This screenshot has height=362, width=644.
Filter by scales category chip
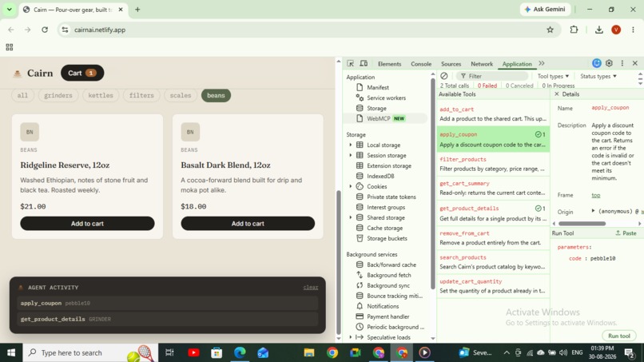(x=181, y=95)
